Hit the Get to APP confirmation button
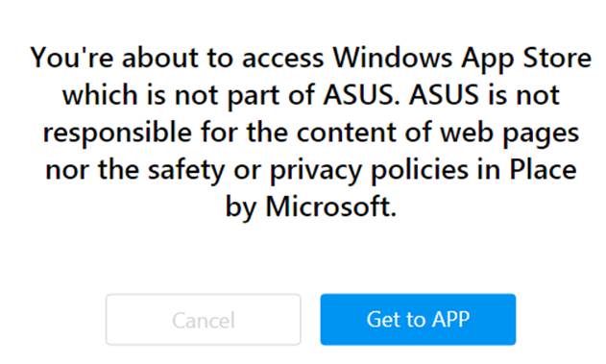The image size is (606, 364). tap(418, 320)
